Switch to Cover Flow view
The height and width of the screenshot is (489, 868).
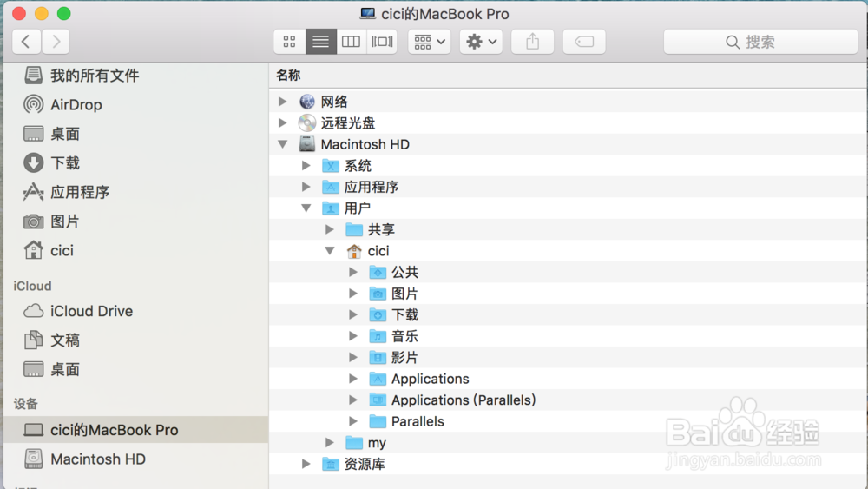click(x=382, y=42)
